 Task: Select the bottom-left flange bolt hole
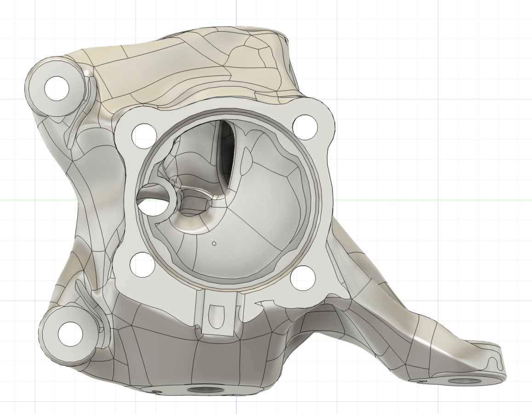pyautogui.click(x=143, y=264)
